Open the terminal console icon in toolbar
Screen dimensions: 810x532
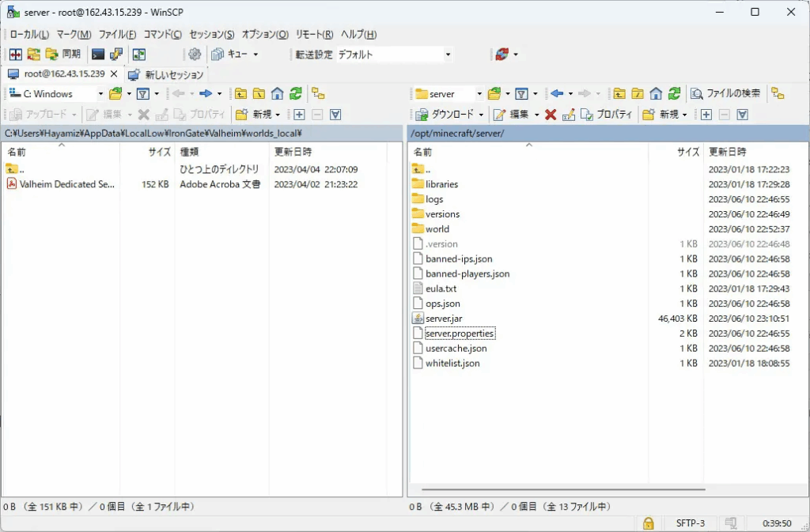point(98,55)
